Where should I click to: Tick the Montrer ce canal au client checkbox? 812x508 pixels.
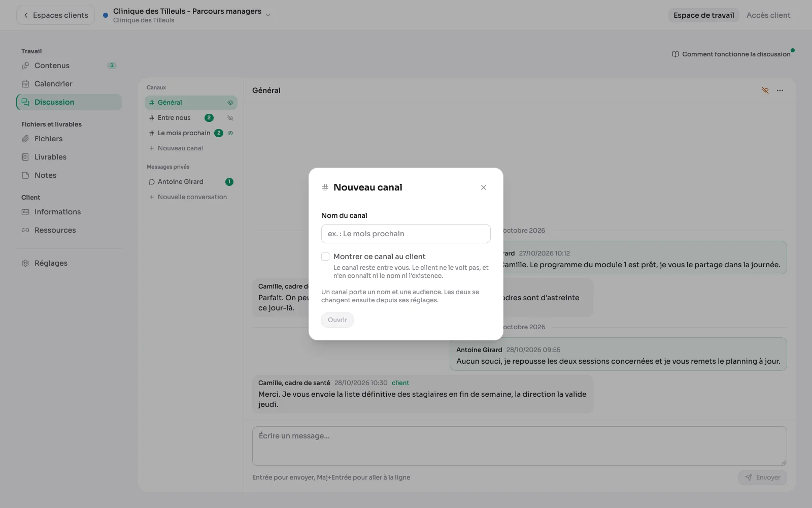coord(325,257)
